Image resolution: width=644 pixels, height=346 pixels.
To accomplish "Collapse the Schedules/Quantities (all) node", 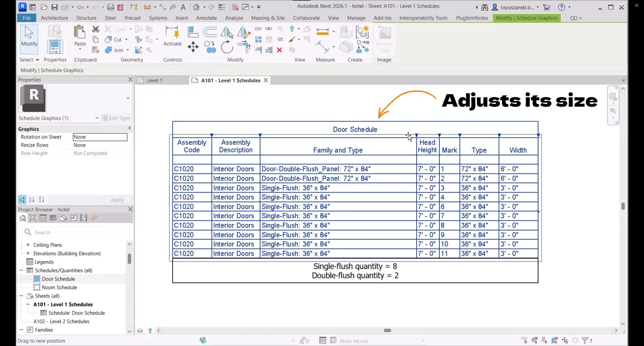I will click(21, 270).
